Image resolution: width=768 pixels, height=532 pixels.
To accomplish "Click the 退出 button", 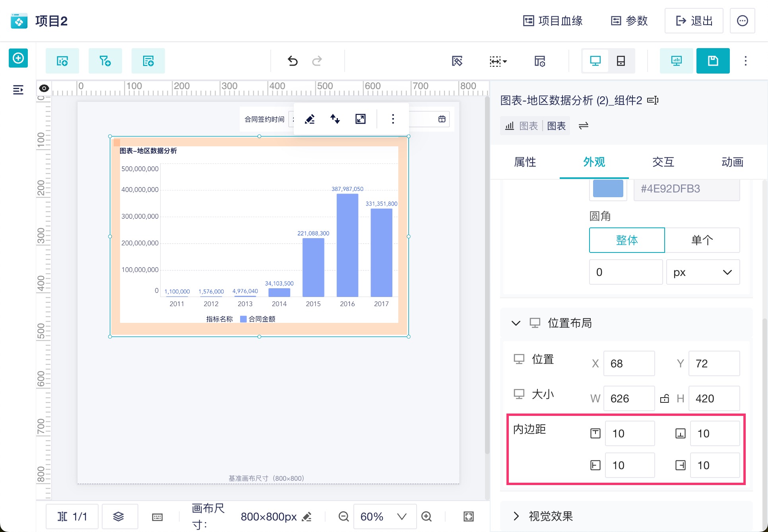I will pos(694,21).
